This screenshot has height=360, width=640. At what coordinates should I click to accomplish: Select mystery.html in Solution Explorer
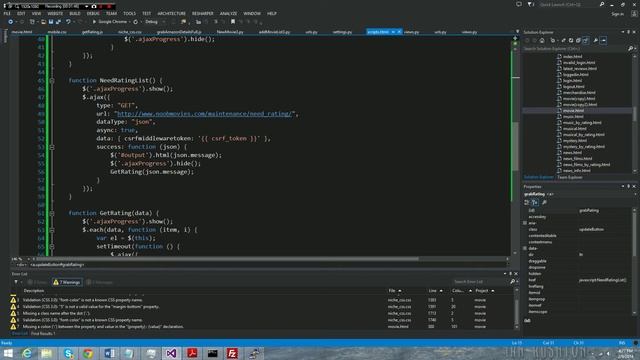click(x=575, y=141)
